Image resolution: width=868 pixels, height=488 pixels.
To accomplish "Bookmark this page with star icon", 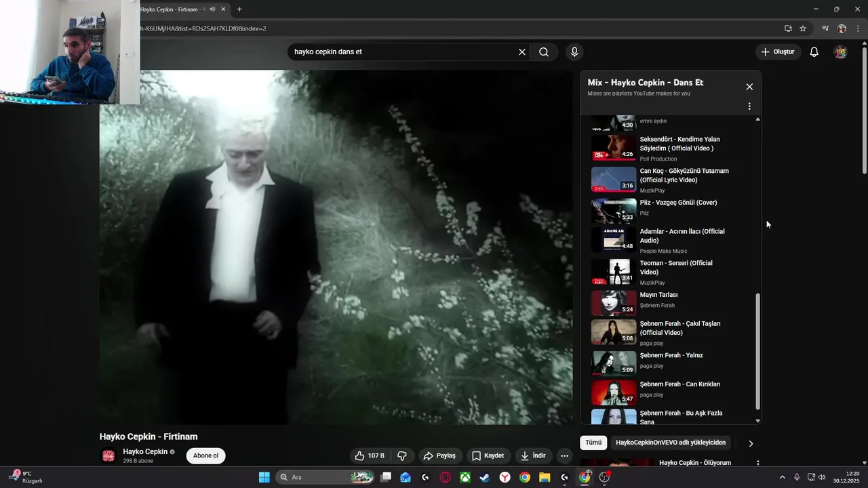I will click(803, 28).
